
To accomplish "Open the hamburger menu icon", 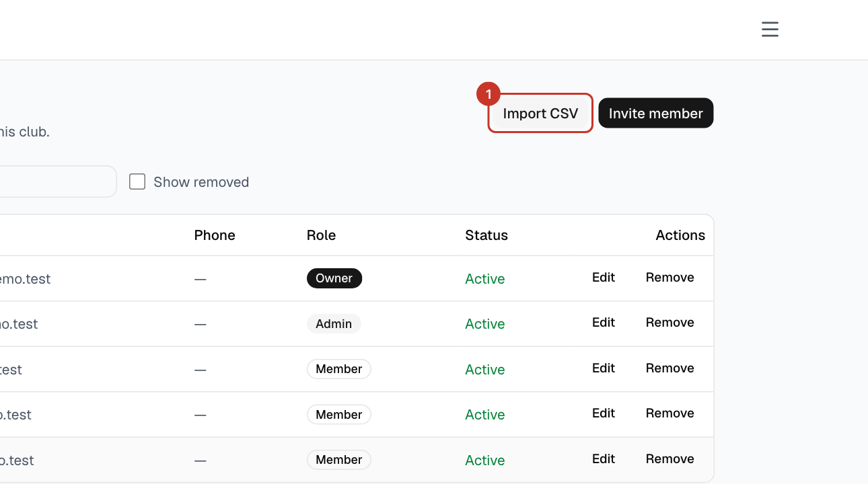I will pos(770,30).
